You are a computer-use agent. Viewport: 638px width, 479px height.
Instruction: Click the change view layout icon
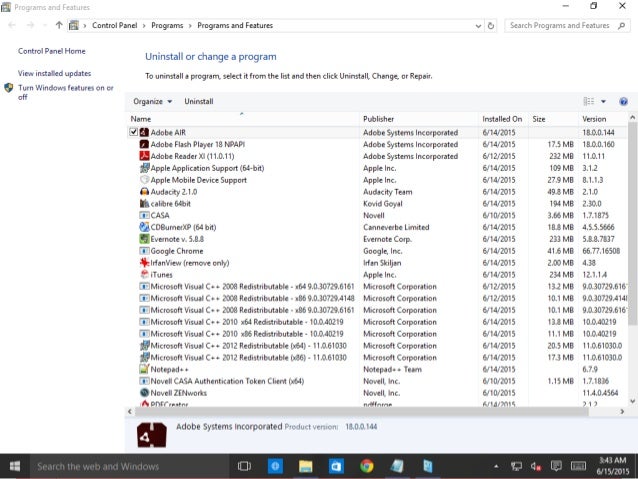coord(589,101)
